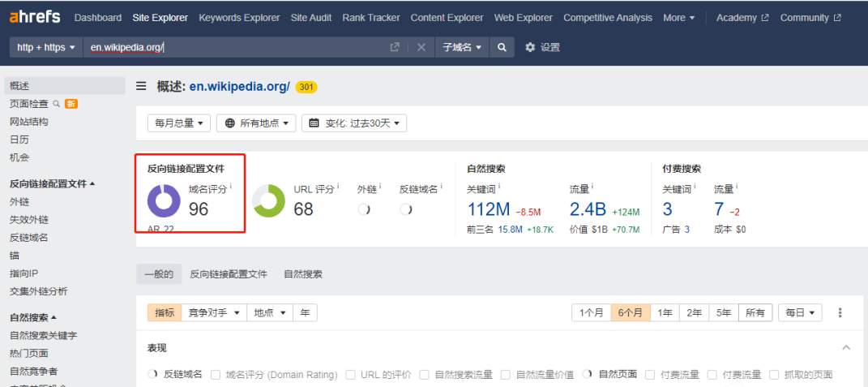This screenshot has height=387, width=868.
Task: Click the purple Domain Rating donut chart
Action: click(x=164, y=200)
